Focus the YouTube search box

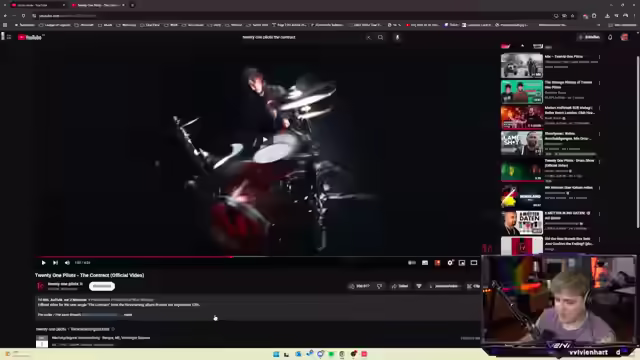(302, 37)
